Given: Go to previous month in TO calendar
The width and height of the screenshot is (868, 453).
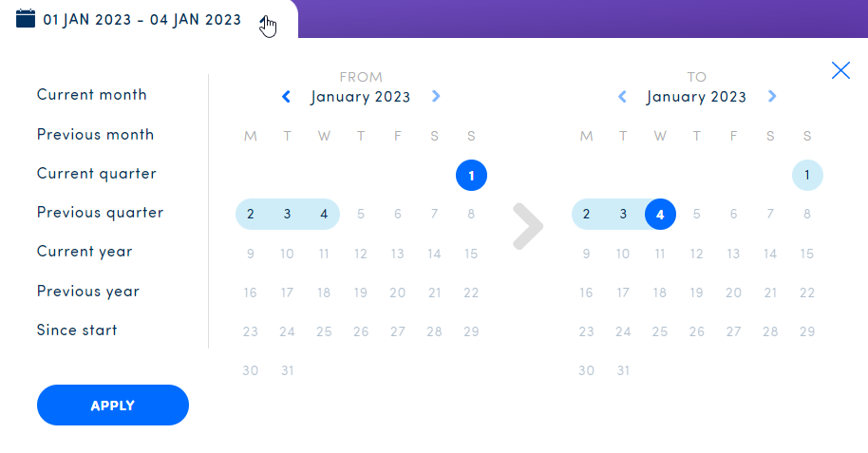Looking at the screenshot, I should tap(622, 96).
